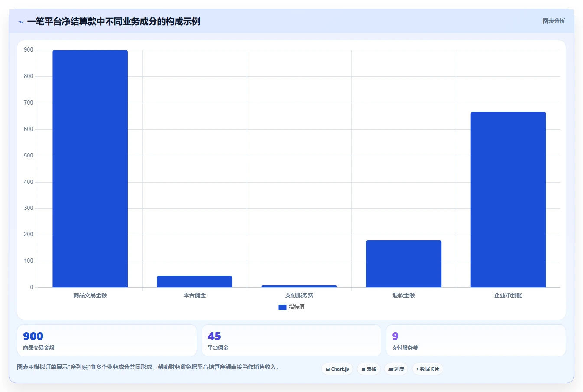Click the 数据卡片 tag chip
Image resolution: width=583 pixels, height=392 pixels.
click(427, 369)
